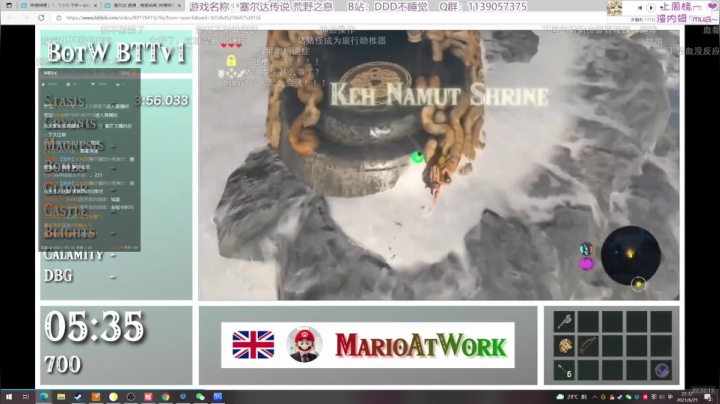720x404 pixels.
Task: Open WeChat from the taskbar
Action: tap(200, 397)
